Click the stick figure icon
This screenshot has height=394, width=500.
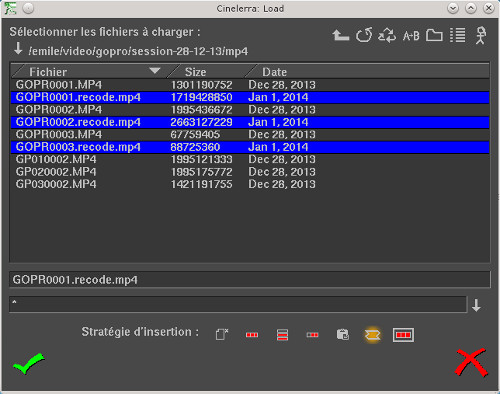point(481,35)
